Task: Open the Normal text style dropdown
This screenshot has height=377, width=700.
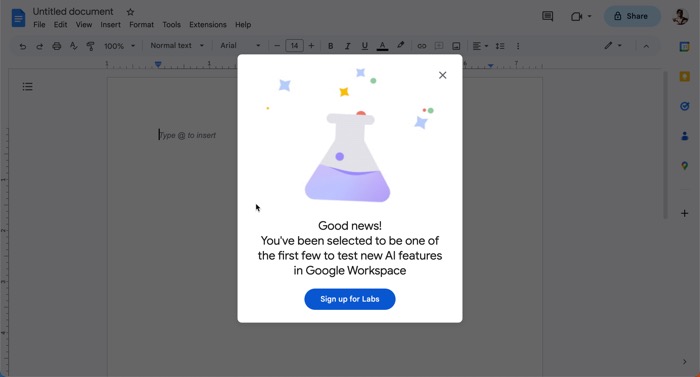Action: [177, 46]
